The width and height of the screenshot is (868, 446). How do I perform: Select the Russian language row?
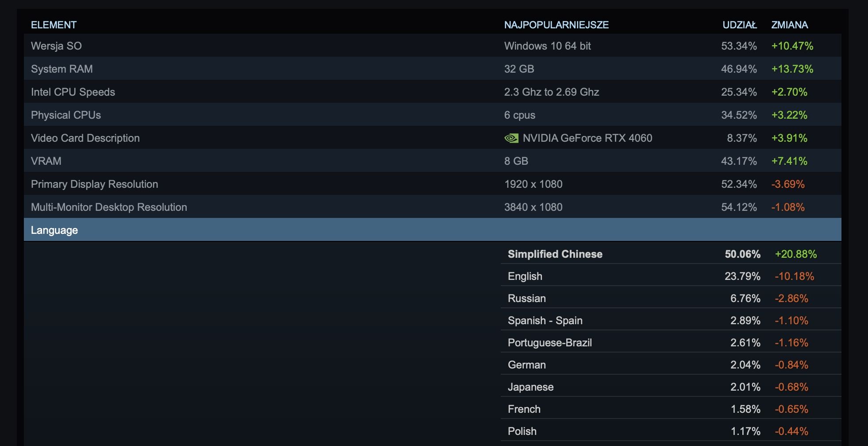pos(526,299)
